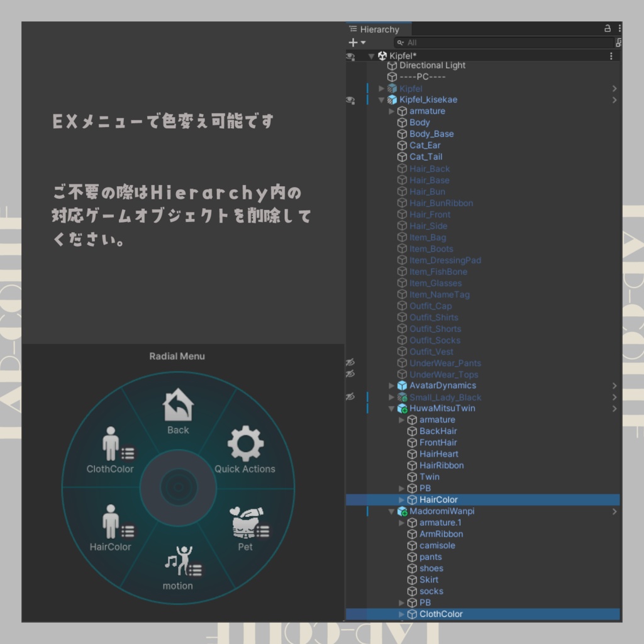Click the Small_Lady_Black prefab icon

(x=402, y=397)
